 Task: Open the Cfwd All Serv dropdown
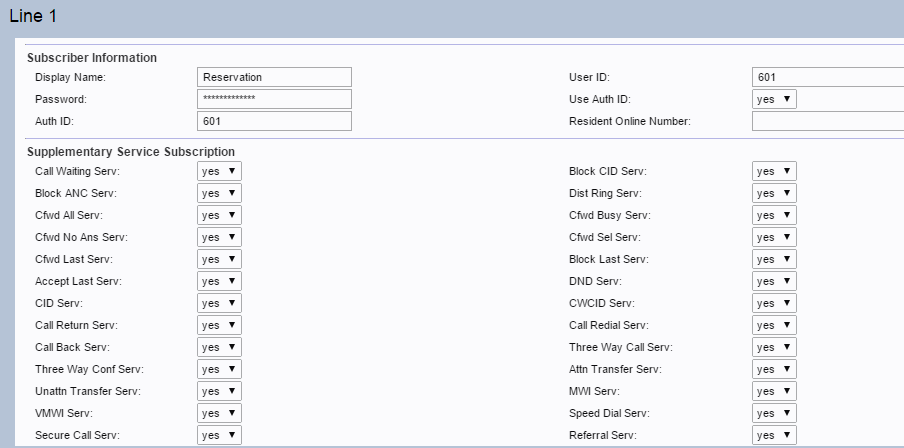(x=219, y=215)
